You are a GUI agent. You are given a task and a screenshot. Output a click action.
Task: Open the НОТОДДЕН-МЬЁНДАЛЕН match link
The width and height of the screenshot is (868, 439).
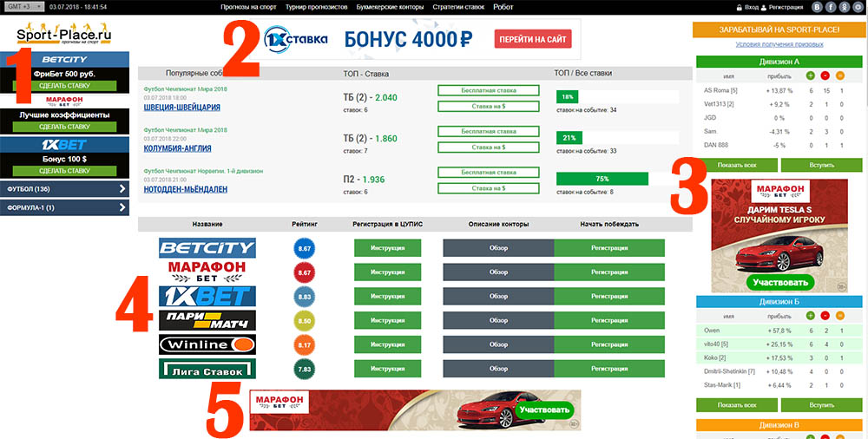(x=186, y=189)
